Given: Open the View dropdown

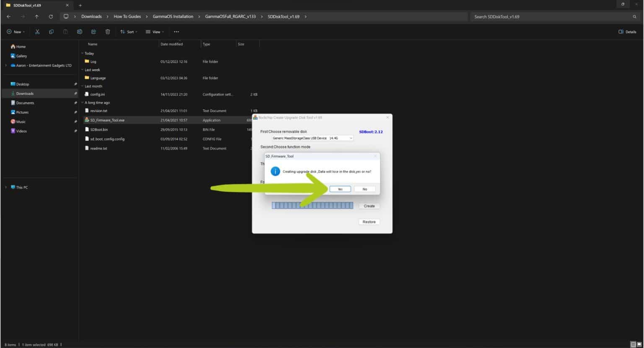Looking at the screenshot, I should pos(155,31).
